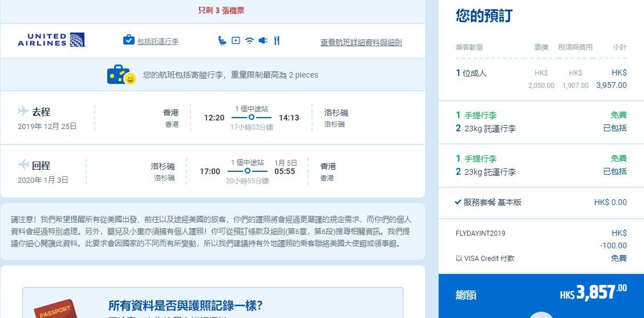Click the seat amenity icon

pos(222,41)
